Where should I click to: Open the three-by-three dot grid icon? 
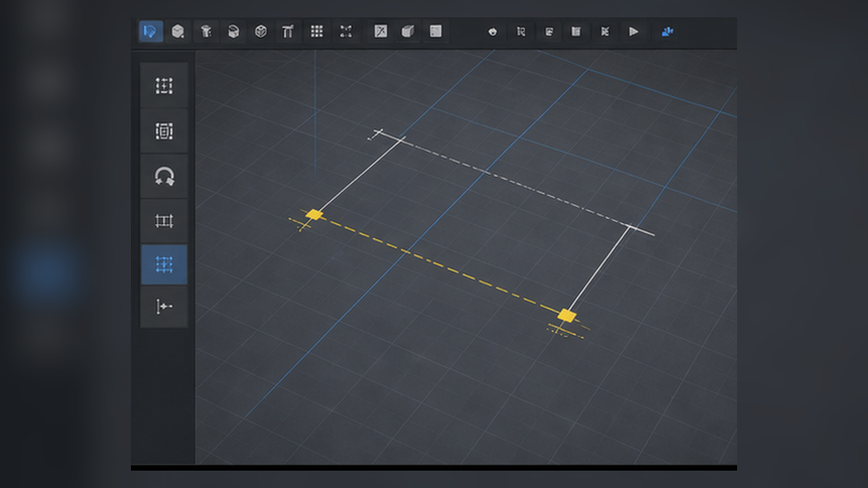coord(316,31)
